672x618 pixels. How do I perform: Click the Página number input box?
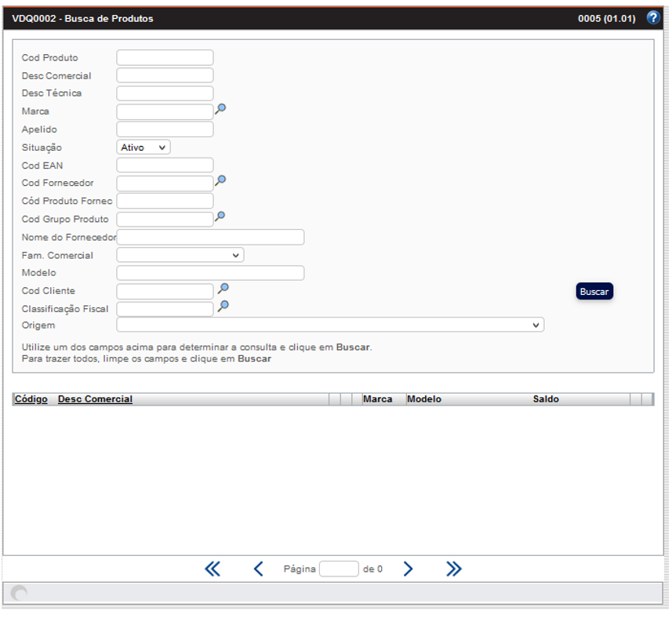coord(339,569)
